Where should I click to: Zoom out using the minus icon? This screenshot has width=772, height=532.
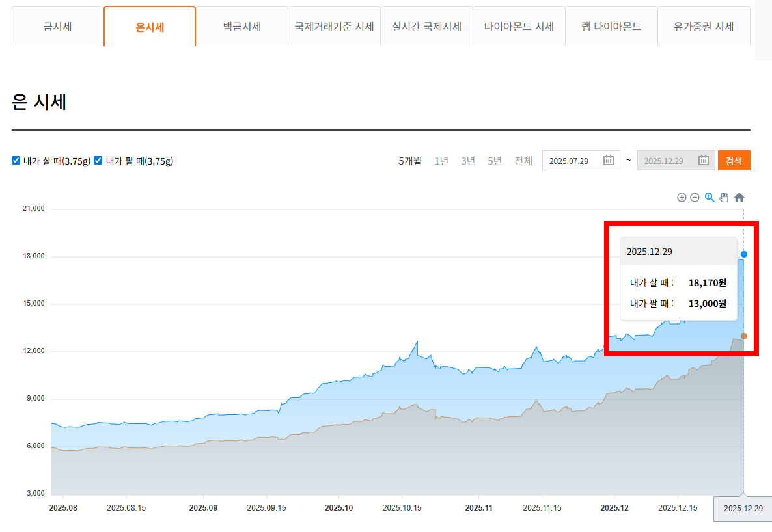pos(695,197)
